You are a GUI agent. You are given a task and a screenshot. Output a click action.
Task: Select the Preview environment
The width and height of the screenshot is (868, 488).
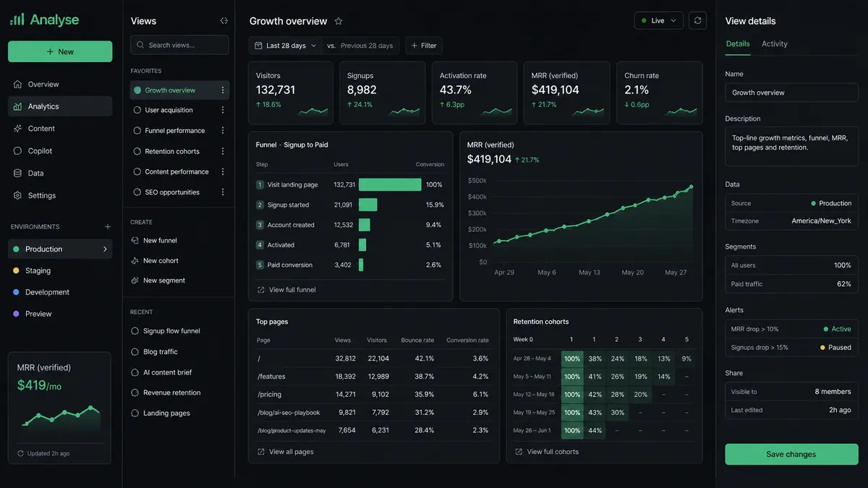(60, 314)
